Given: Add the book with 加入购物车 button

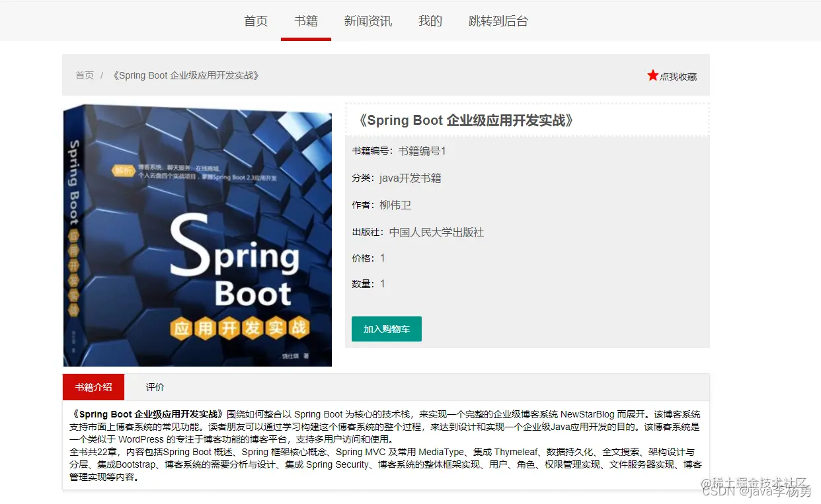Looking at the screenshot, I should point(387,329).
